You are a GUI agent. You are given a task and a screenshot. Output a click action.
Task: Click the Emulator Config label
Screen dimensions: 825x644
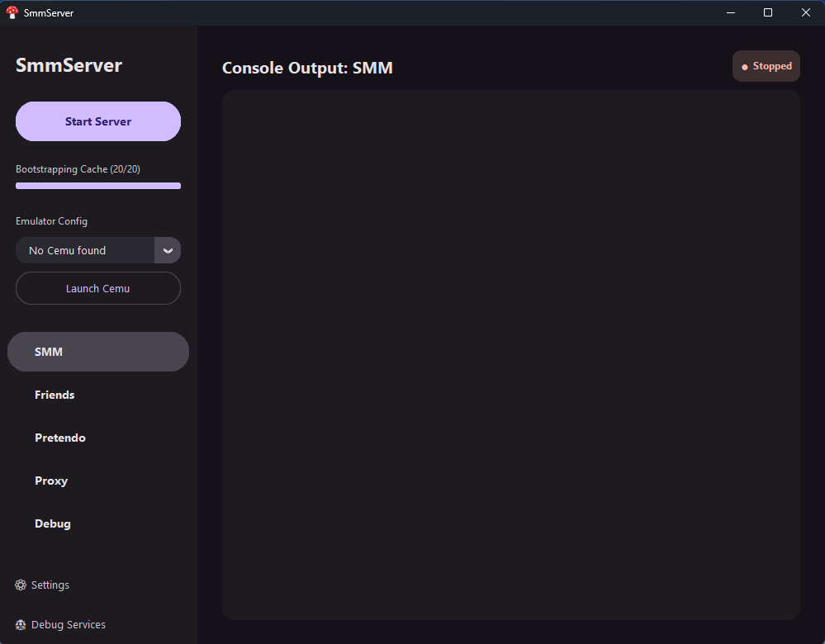[51, 221]
